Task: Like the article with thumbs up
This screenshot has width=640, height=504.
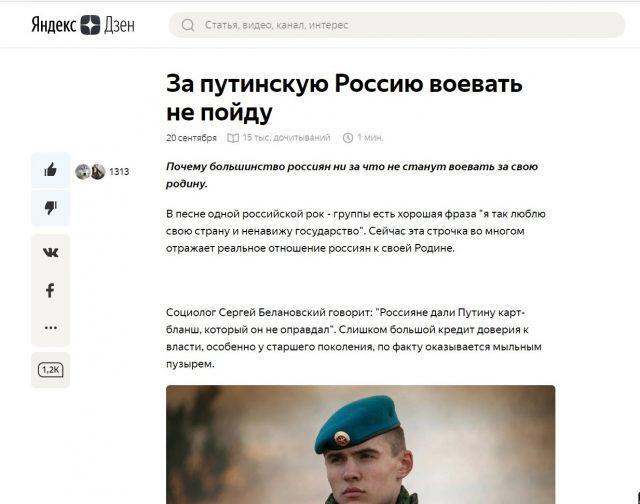Action: click(x=51, y=170)
